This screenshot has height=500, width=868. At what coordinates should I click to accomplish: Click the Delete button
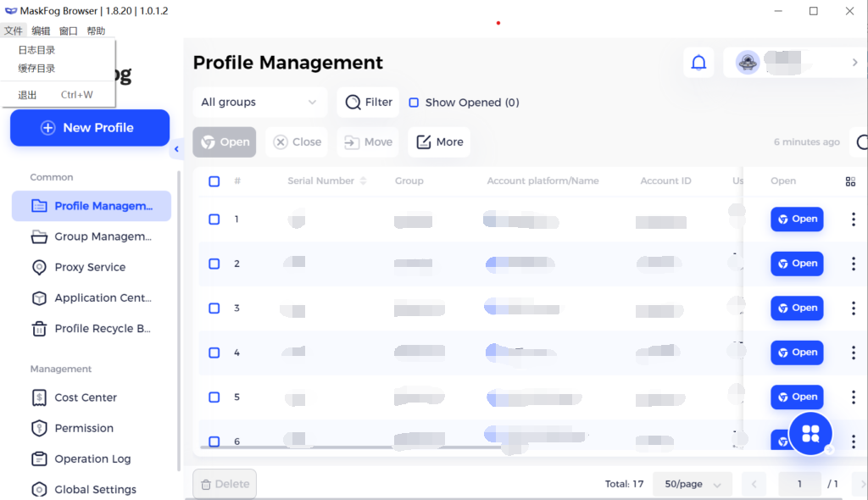(225, 485)
